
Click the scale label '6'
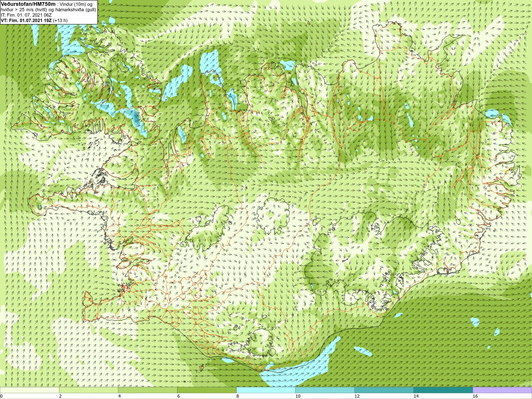click(178, 396)
